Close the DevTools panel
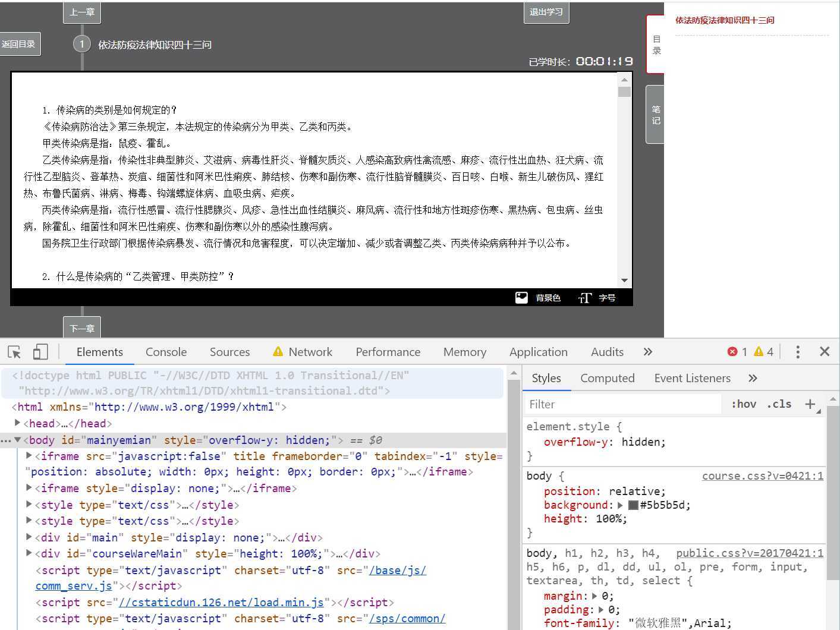840x630 pixels. [x=825, y=352]
